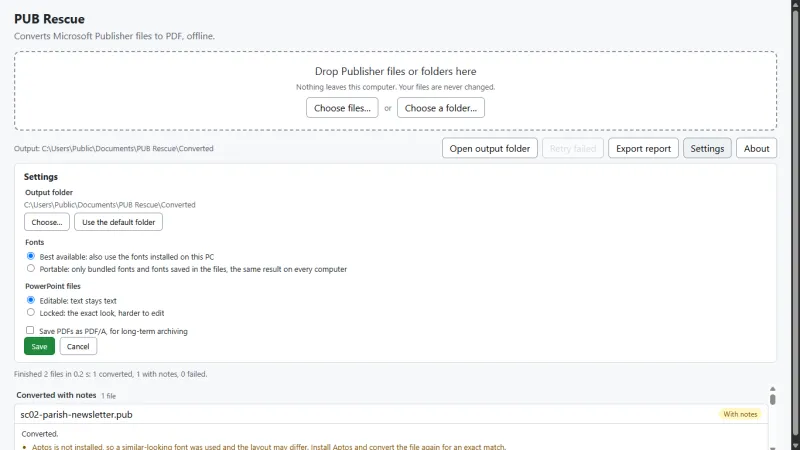800x450 pixels.
Task: Click Drop Publisher files or folders here
Action: [x=395, y=71]
